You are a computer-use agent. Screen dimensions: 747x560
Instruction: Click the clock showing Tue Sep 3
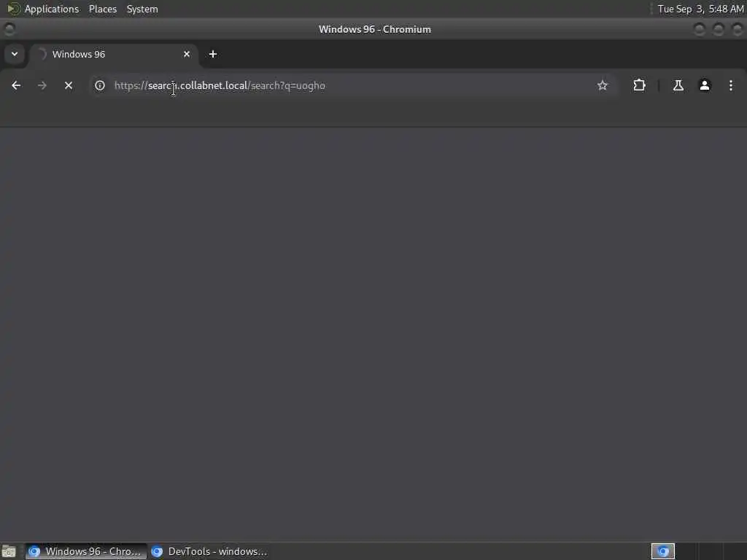[700, 9]
